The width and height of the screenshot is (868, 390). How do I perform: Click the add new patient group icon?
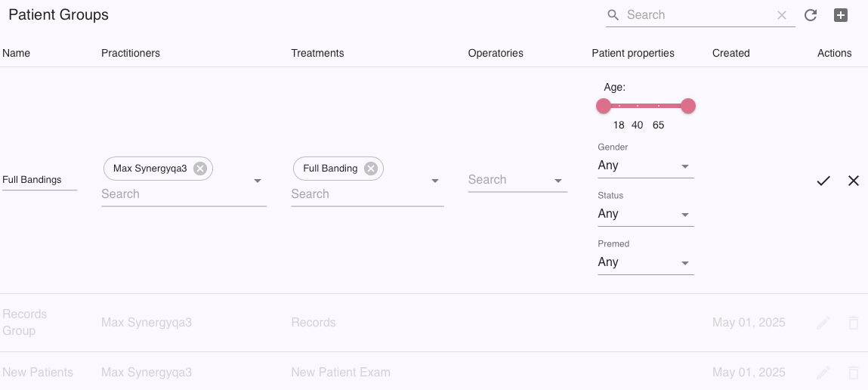840,15
